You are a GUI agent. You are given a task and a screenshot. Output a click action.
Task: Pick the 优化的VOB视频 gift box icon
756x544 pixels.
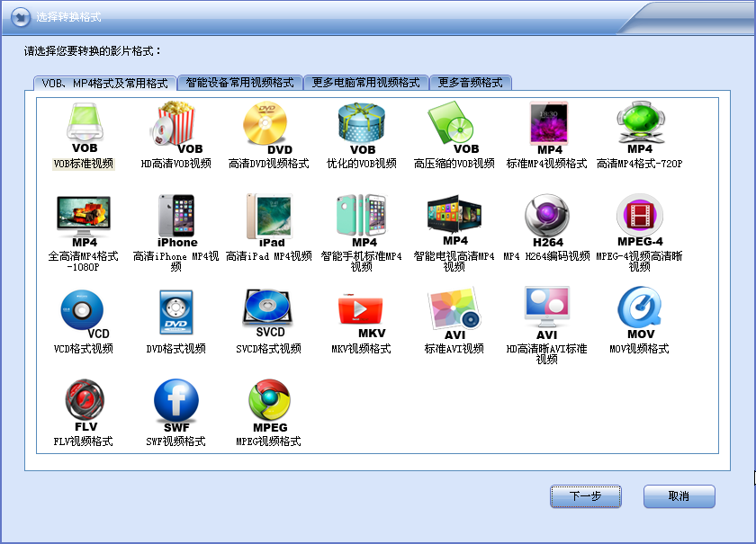[362, 128]
